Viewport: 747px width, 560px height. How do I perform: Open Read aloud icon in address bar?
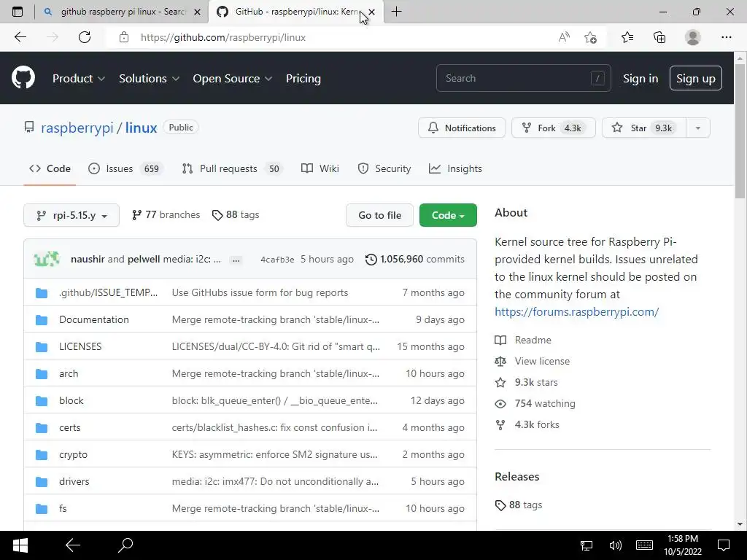point(564,37)
